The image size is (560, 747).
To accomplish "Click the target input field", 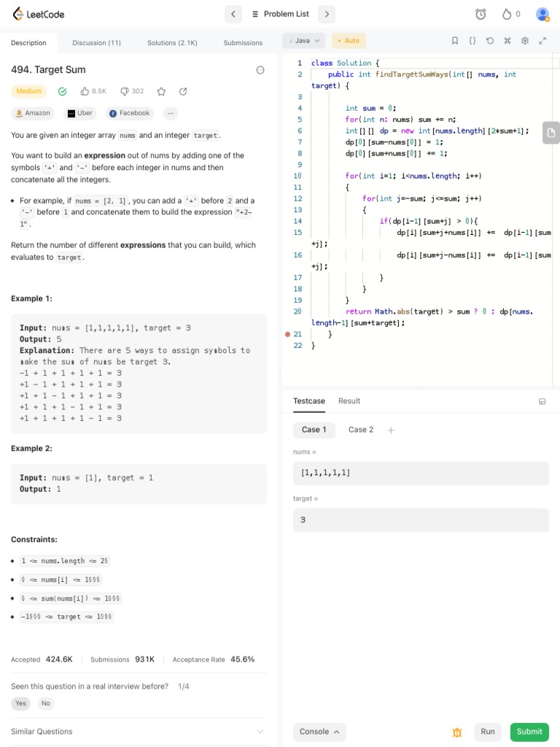I will 421,519.
